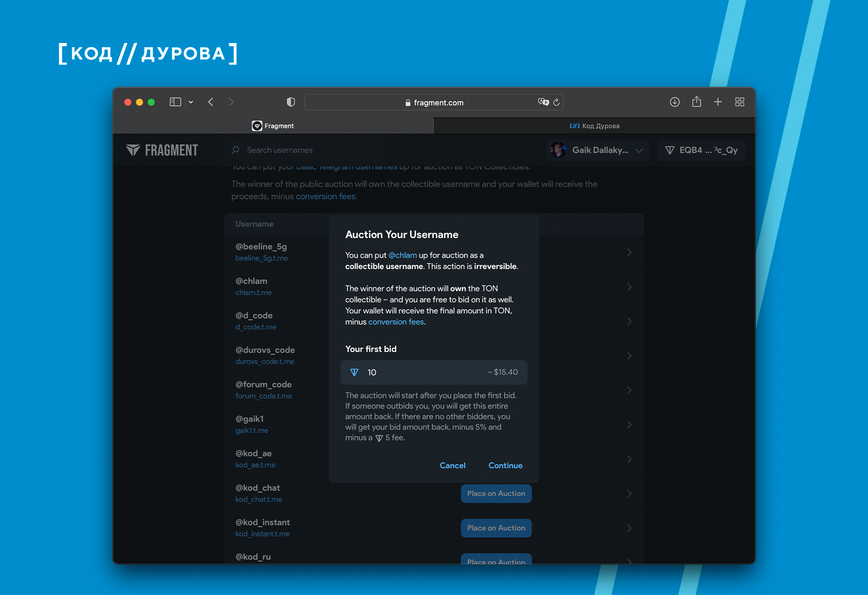The height and width of the screenshot is (595, 868).
Task: Show downloads with the download icon
Action: pyautogui.click(x=675, y=102)
